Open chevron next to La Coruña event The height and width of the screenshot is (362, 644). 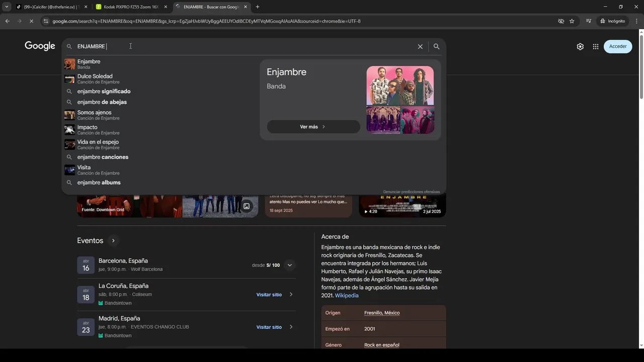coord(291,295)
